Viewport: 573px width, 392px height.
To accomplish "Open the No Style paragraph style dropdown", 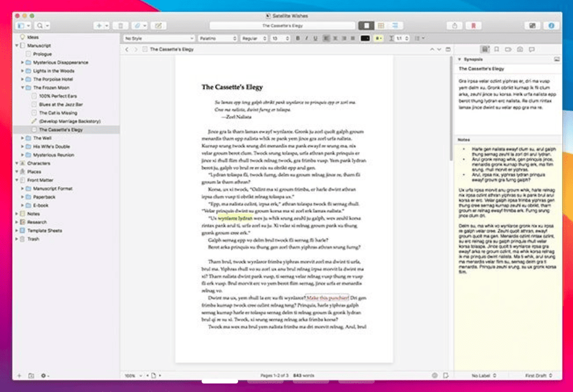I will (x=159, y=38).
